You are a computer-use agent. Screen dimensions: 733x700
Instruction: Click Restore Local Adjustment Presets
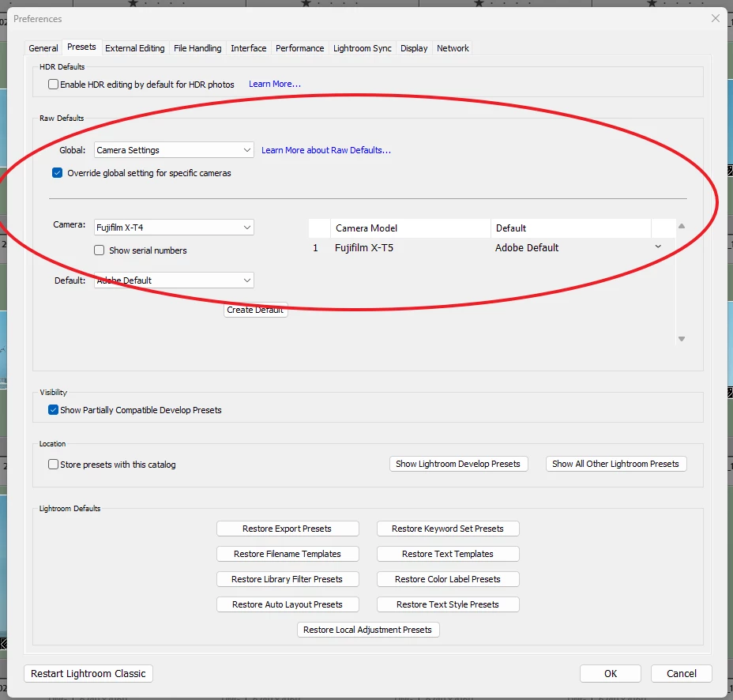pyautogui.click(x=368, y=630)
